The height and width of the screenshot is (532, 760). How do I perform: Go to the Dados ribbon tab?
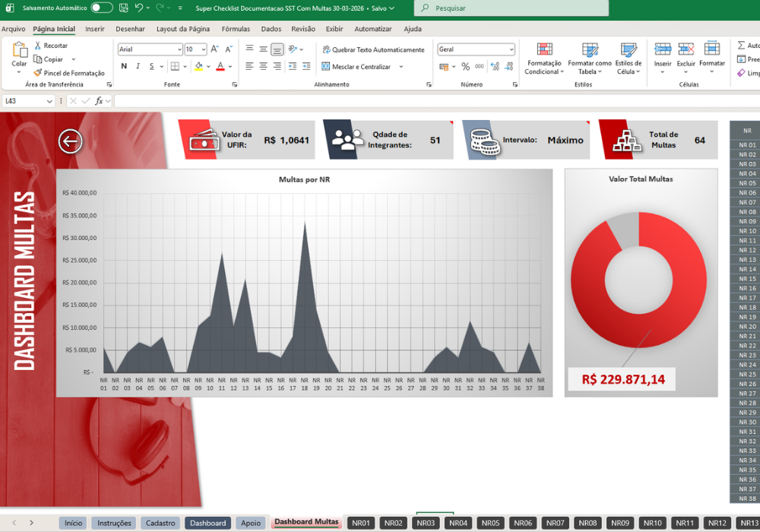tap(271, 29)
